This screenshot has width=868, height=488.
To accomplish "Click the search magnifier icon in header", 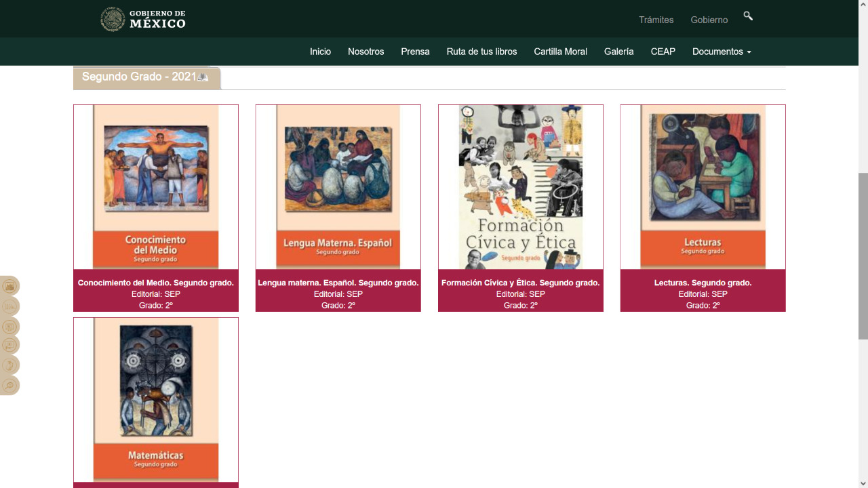I will click(748, 16).
